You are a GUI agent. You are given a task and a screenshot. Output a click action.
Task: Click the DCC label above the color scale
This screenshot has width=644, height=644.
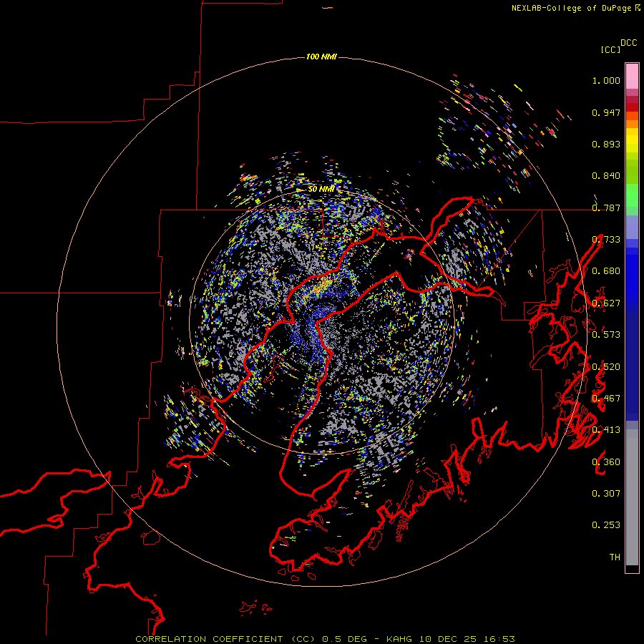tap(628, 43)
